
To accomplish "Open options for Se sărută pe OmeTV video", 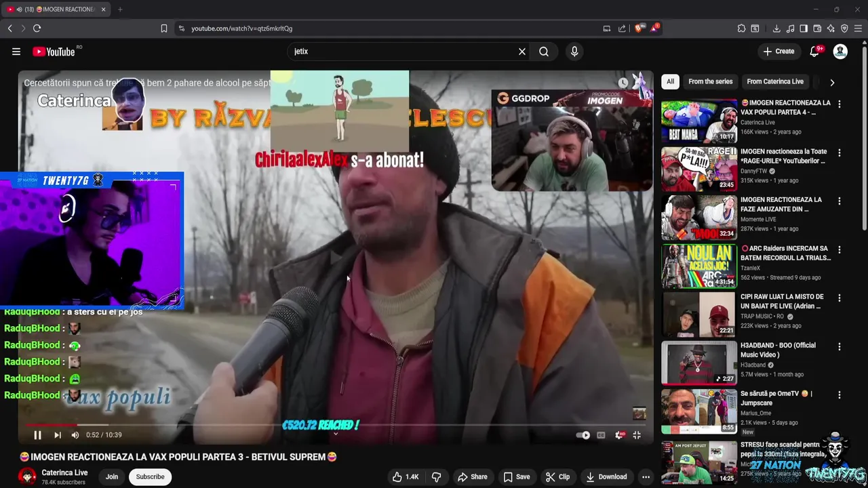I will pyautogui.click(x=840, y=394).
